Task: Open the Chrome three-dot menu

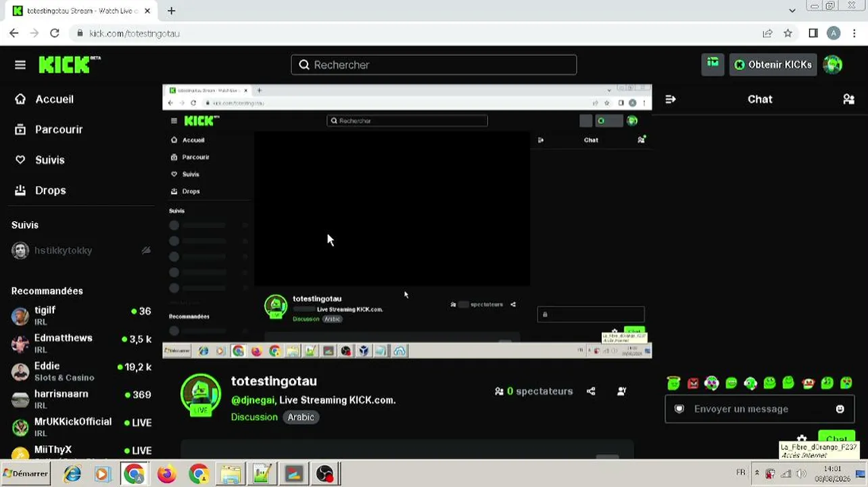Action: [x=854, y=33]
